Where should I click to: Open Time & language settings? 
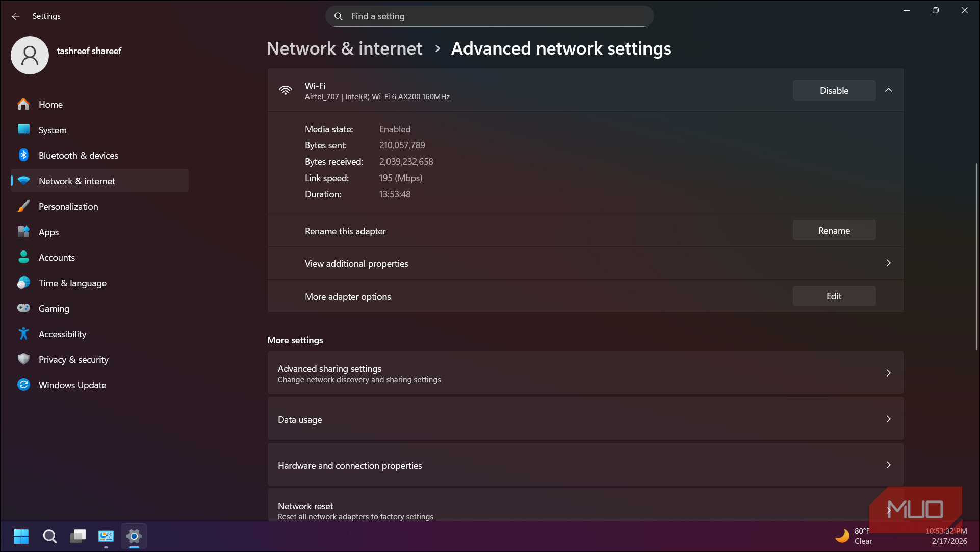[99, 283]
